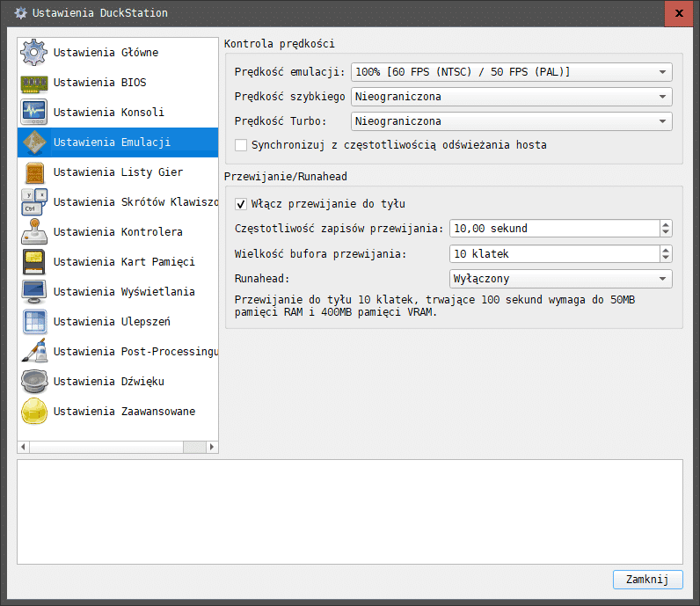Click the memory chip icon for Ustawienia BIOS

tap(34, 83)
